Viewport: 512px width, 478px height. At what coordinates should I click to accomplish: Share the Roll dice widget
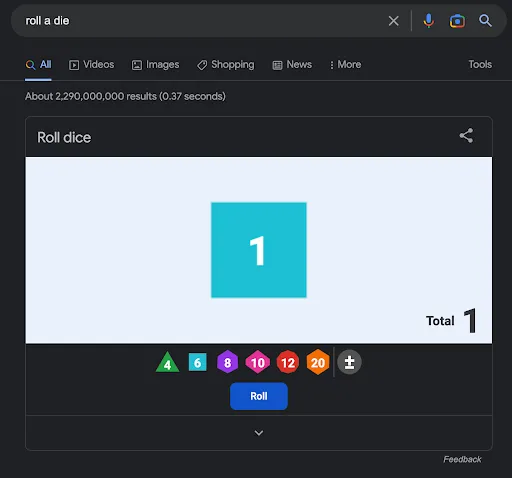coord(466,136)
